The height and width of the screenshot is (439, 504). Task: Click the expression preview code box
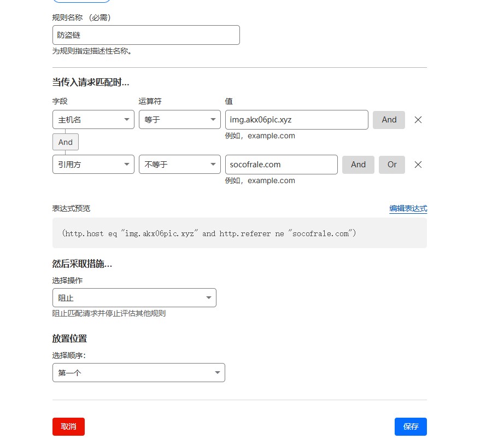click(239, 233)
